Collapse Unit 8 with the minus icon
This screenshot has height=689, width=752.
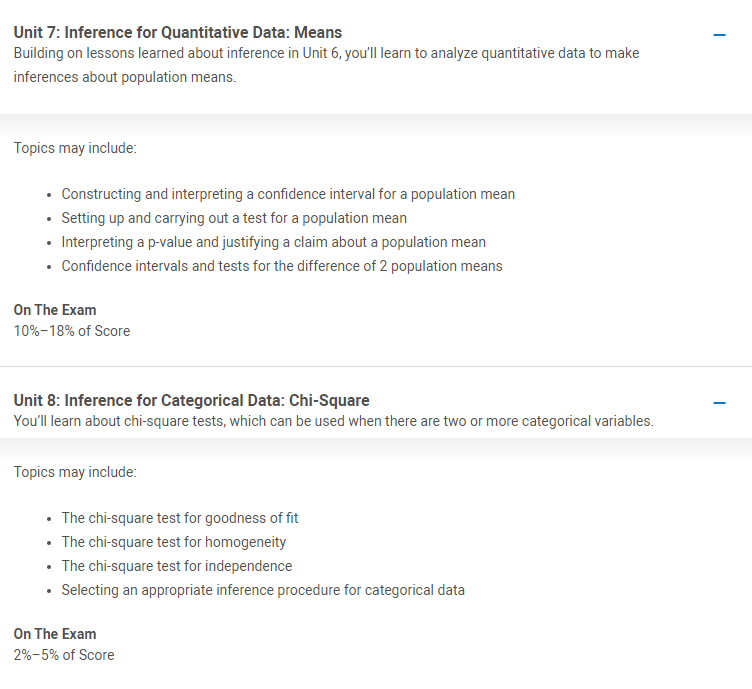point(719,403)
